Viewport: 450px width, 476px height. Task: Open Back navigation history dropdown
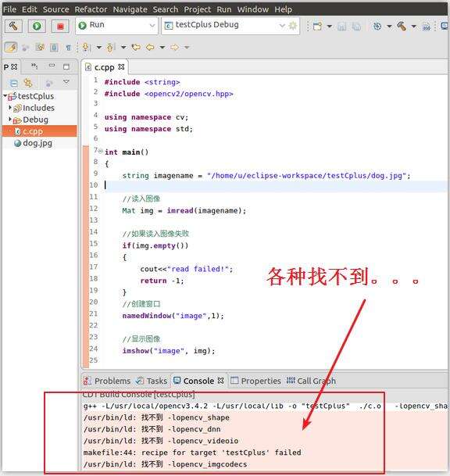[162, 48]
